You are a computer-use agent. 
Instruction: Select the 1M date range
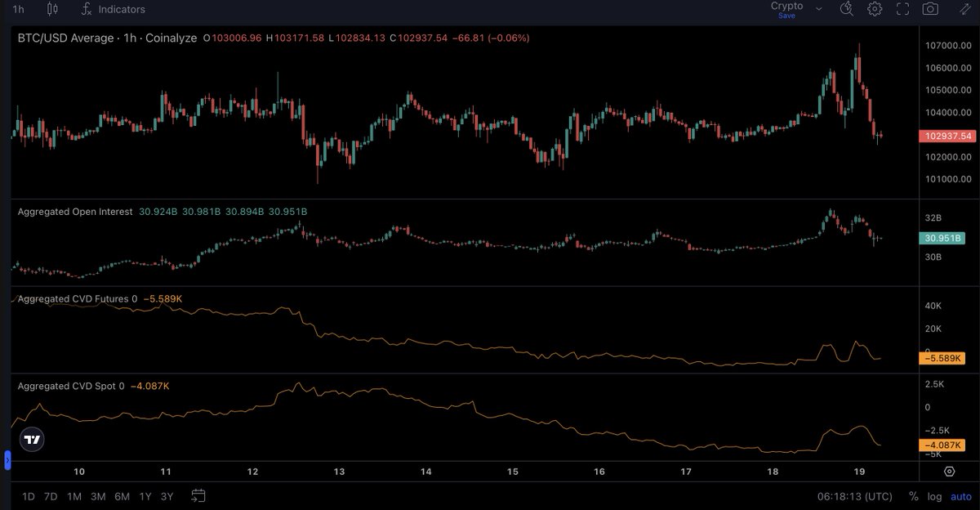pos(74,496)
